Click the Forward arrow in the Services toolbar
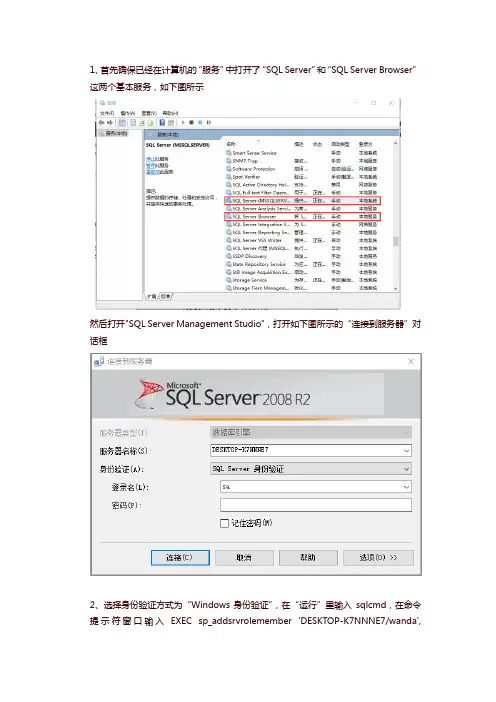496x702 pixels. tap(110, 122)
